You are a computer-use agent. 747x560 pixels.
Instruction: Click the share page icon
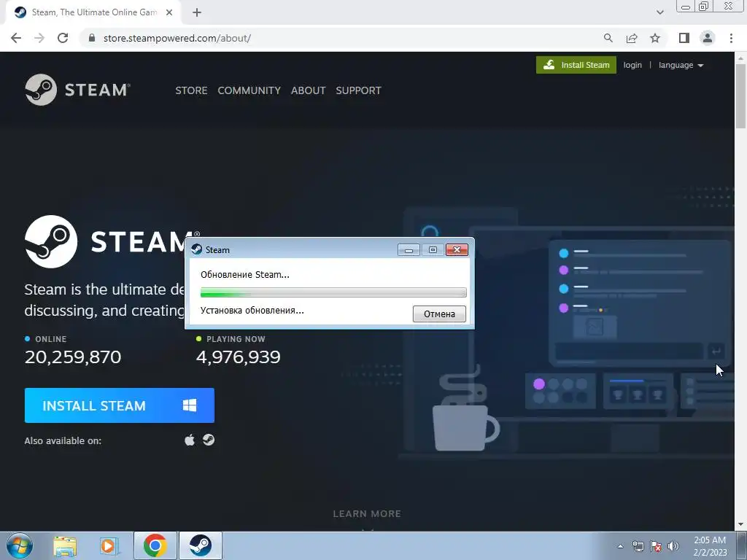pyautogui.click(x=632, y=38)
